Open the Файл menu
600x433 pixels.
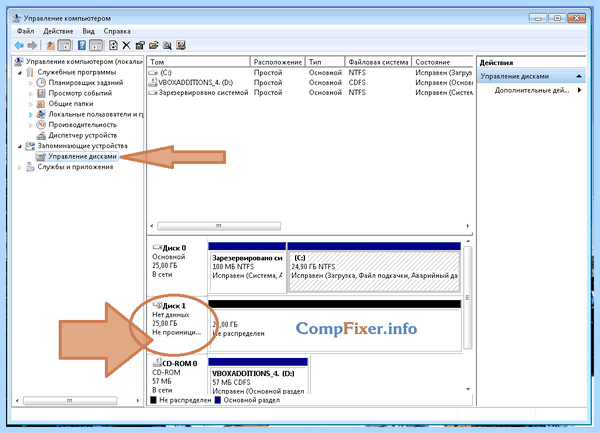[x=25, y=31]
